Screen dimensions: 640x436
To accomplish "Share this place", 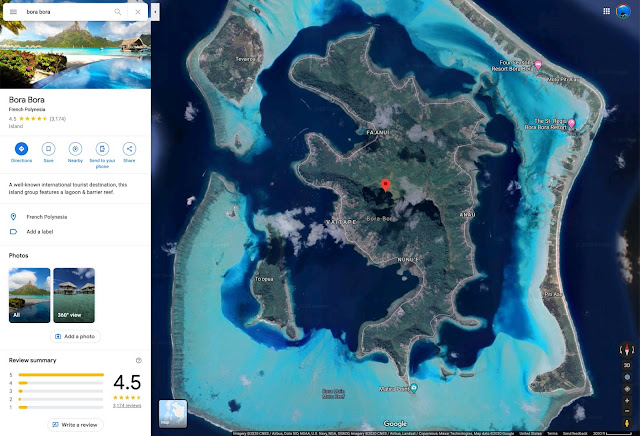I will 129,149.
